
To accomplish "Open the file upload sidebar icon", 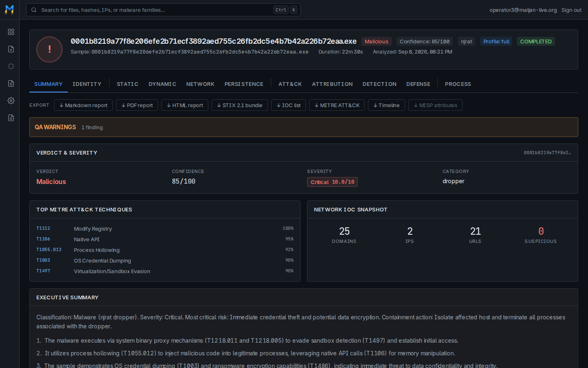I will pyautogui.click(x=11, y=49).
